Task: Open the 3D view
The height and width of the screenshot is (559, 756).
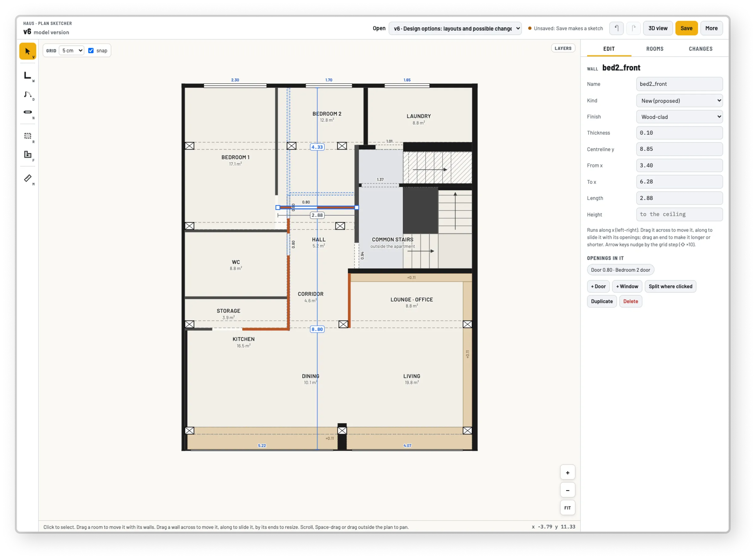Action: [x=658, y=28]
